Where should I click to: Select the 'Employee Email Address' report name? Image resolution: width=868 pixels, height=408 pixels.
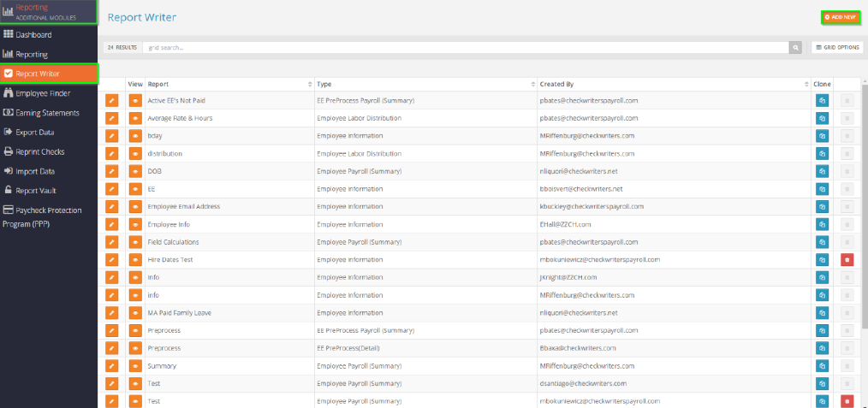pos(184,207)
